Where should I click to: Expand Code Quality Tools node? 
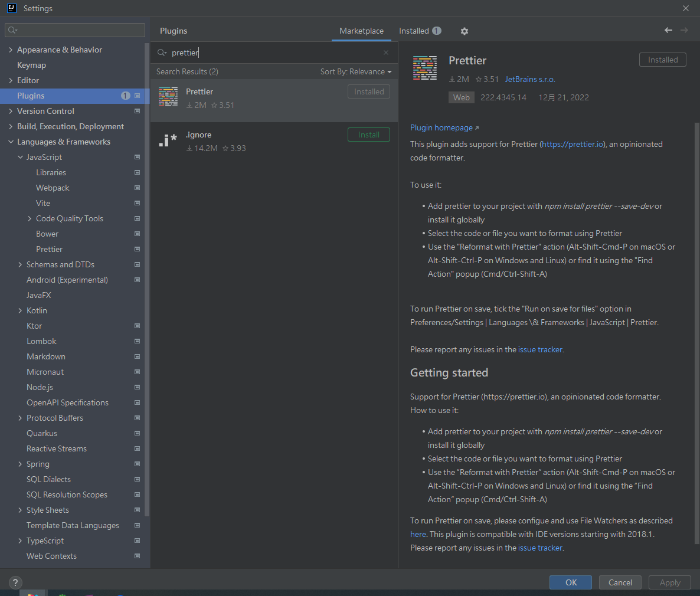(x=30, y=219)
